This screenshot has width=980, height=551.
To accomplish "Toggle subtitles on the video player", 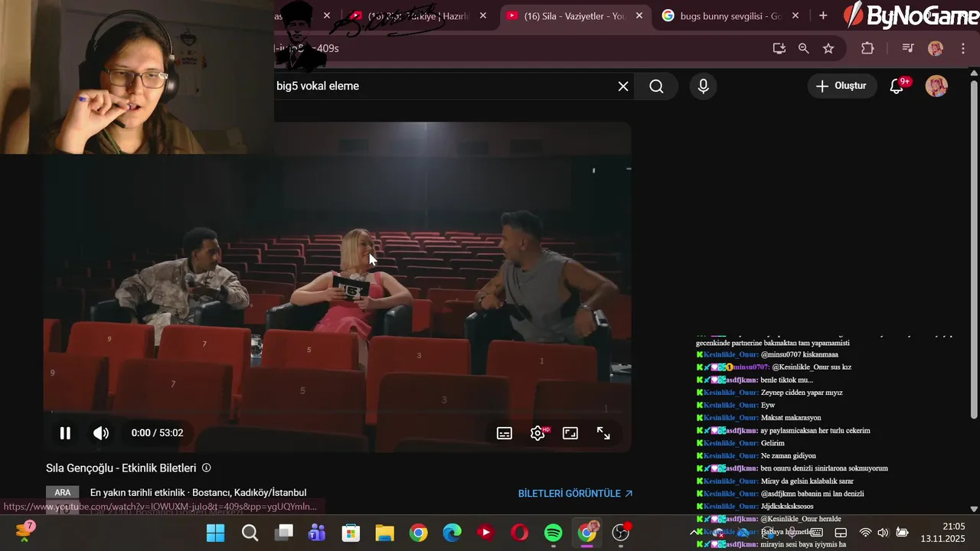I will coord(505,433).
